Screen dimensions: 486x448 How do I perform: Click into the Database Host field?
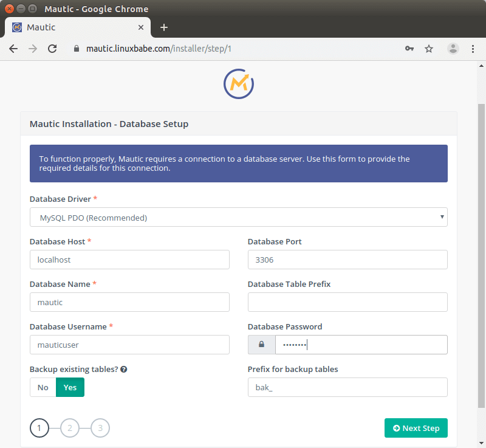[x=129, y=260]
